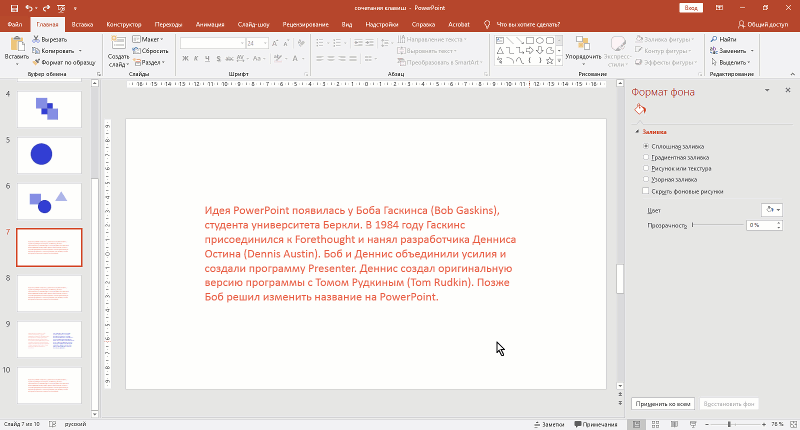Expand the shapes gallery

[559, 61]
